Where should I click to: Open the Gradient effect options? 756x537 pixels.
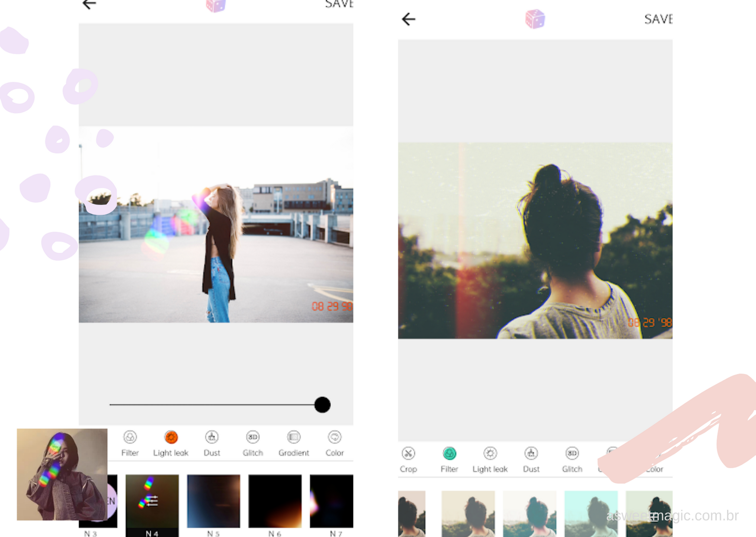tap(294, 443)
